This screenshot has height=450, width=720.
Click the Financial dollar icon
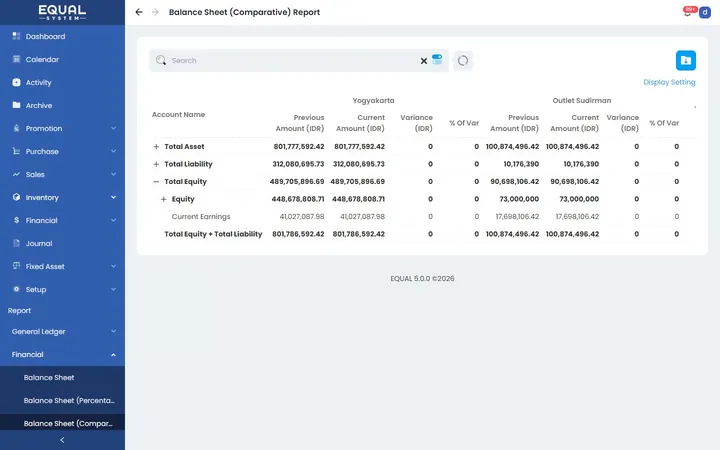point(17,220)
